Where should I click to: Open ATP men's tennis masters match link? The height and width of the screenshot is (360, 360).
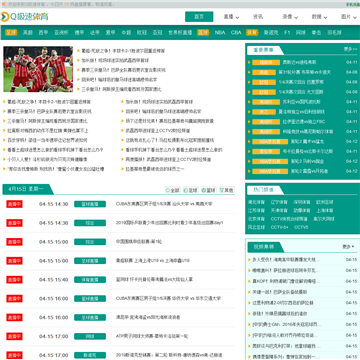(x=152, y=336)
